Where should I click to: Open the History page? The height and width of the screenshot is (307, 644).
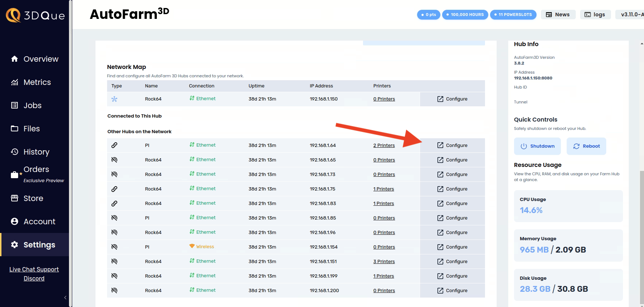tap(34, 152)
